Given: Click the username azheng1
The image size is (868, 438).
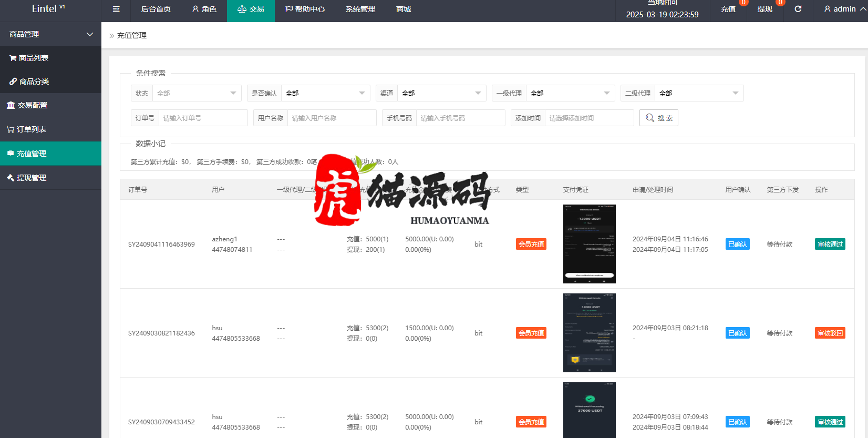Looking at the screenshot, I should pyautogui.click(x=224, y=239).
